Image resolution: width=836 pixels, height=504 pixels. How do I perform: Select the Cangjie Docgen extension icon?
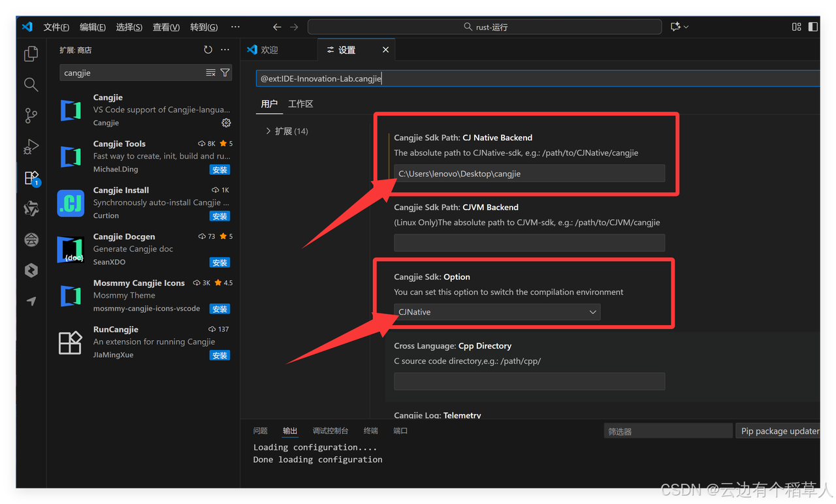pyautogui.click(x=71, y=249)
